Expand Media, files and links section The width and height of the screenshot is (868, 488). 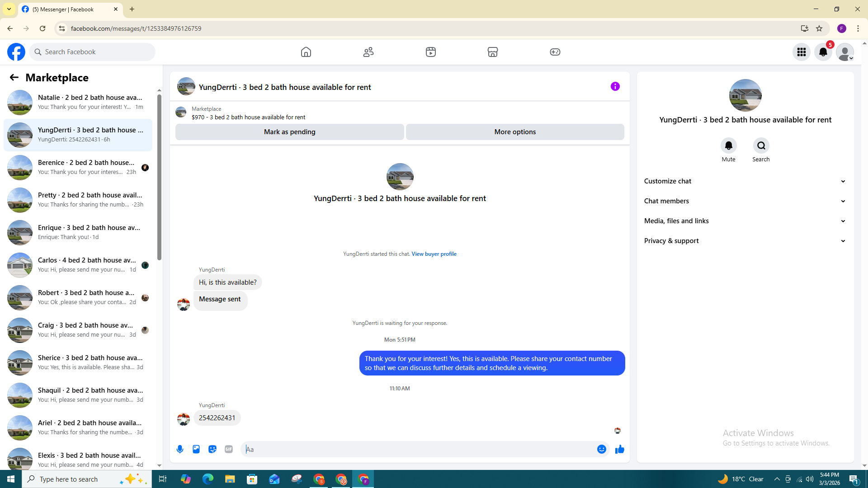[x=745, y=221]
